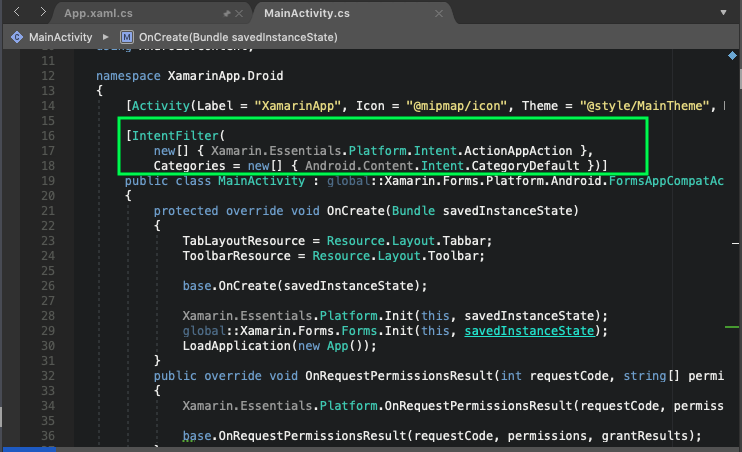
Task: Click line number 16 in the gutter
Action: 48,134
